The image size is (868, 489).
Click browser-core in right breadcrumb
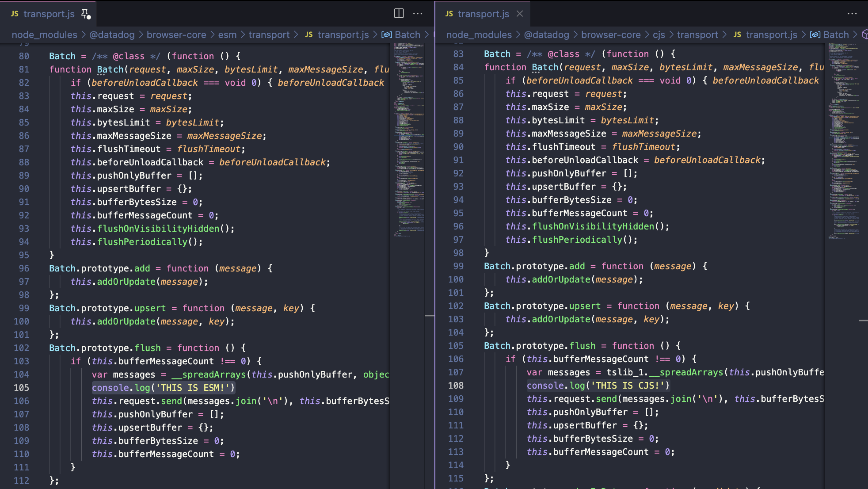click(x=610, y=35)
